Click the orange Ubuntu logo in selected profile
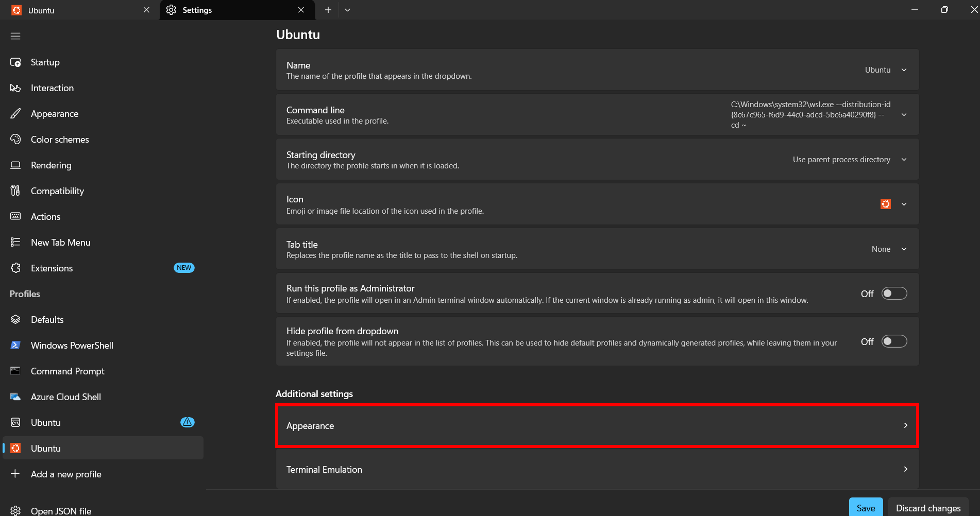980x516 pixels. point(15,449)
